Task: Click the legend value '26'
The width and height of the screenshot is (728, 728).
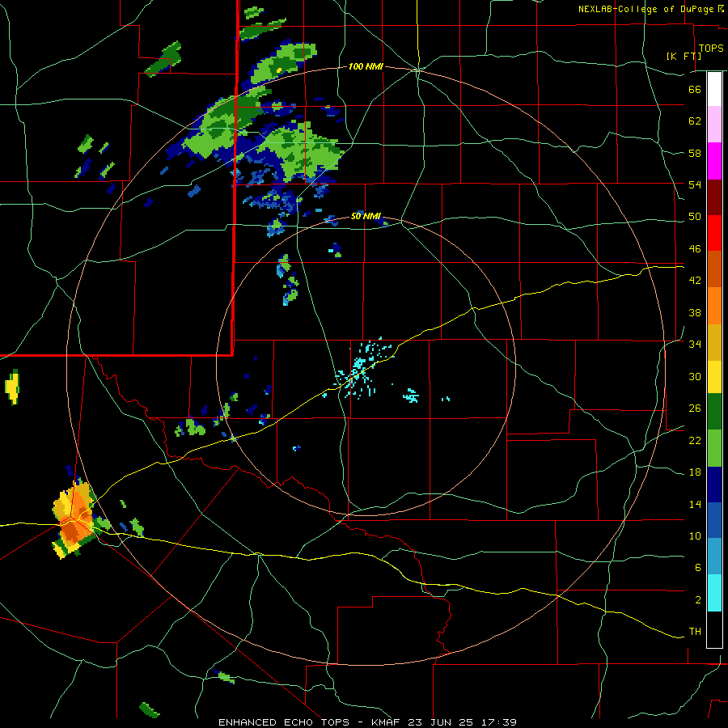Action: [695, 408]
